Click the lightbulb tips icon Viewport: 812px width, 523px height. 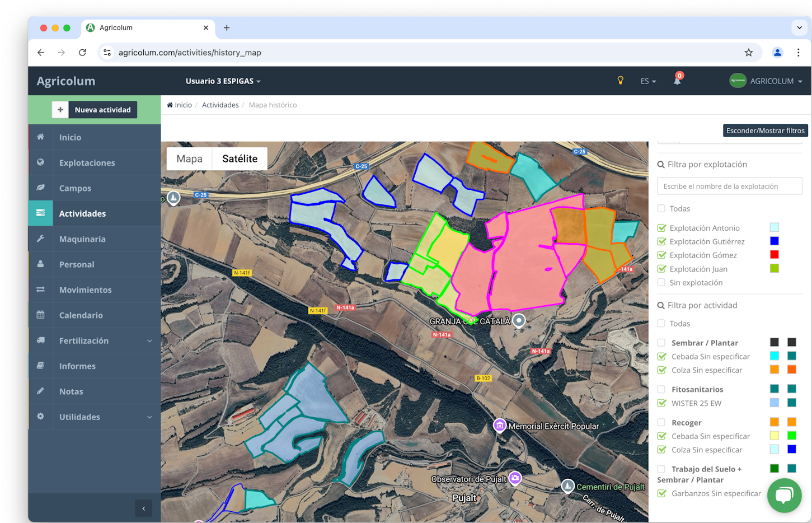coord(620,81)
